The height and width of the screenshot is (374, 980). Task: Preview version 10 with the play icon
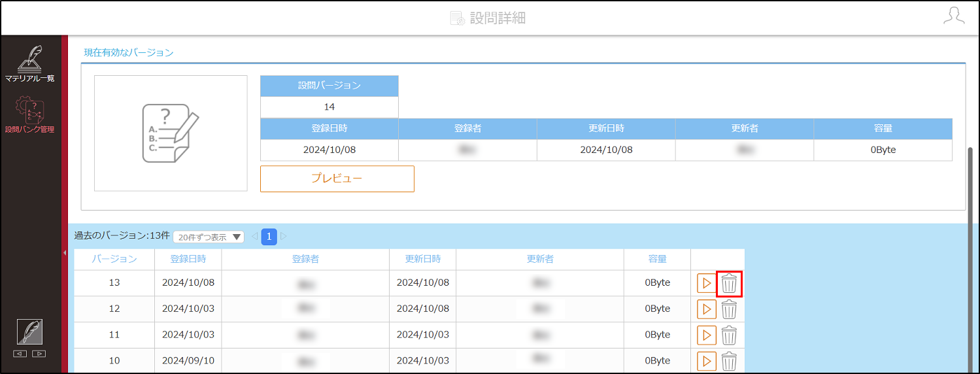click(x=706, y=361)
